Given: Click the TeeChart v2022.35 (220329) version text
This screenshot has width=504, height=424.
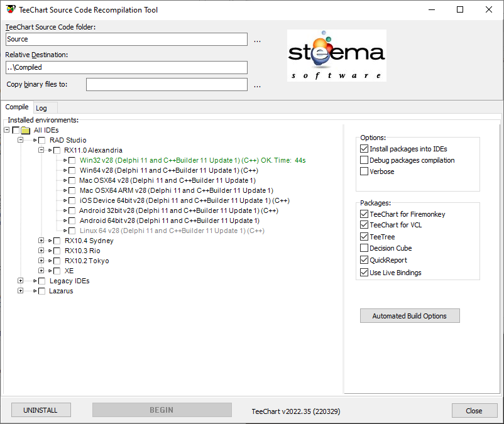Looking at the screenshot, I should tap(296, 411).
